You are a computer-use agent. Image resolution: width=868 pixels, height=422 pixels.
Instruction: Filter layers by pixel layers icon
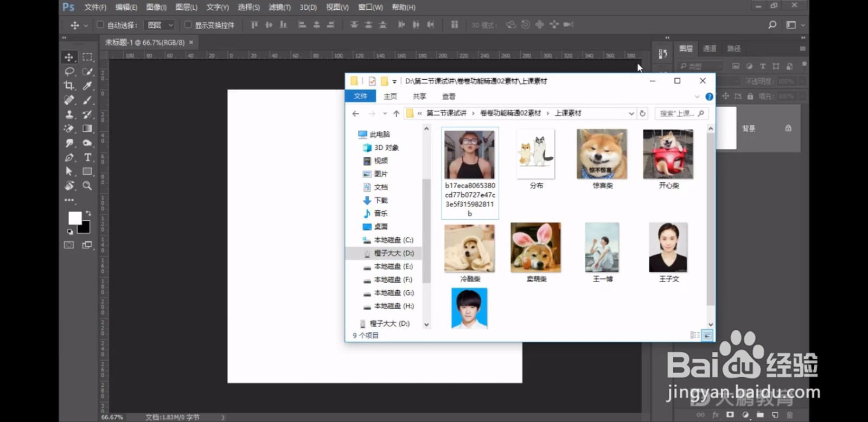point(736,66)
